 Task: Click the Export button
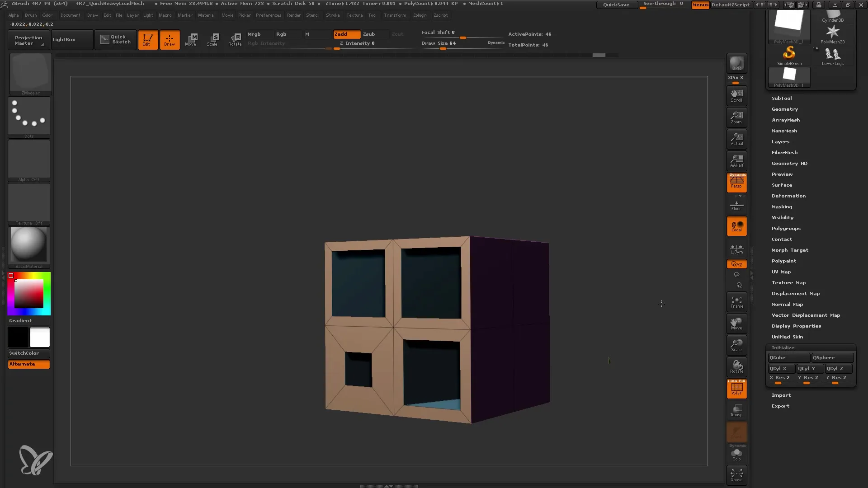coord(780,406)
